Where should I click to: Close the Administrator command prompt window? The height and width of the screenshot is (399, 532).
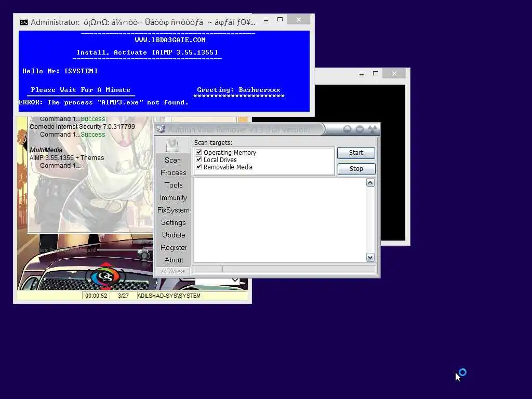click(x=298, y=20)
